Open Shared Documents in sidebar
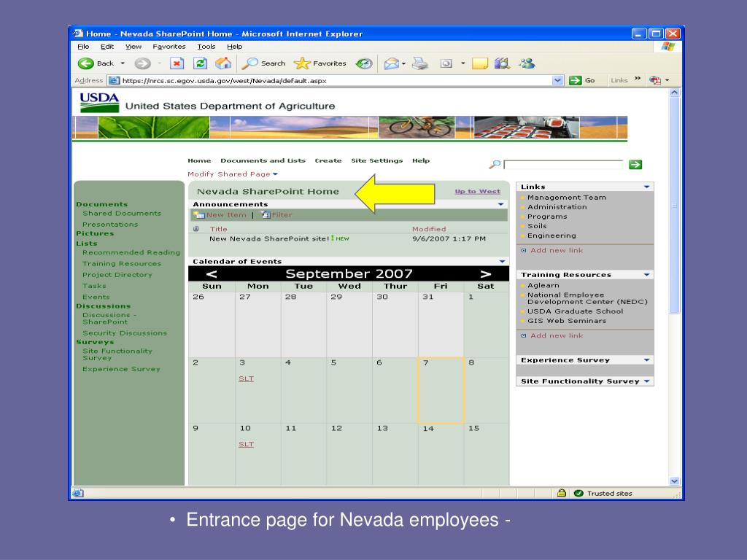The height and width of the screenshot is (560, 747). click(x=122, y=214)
